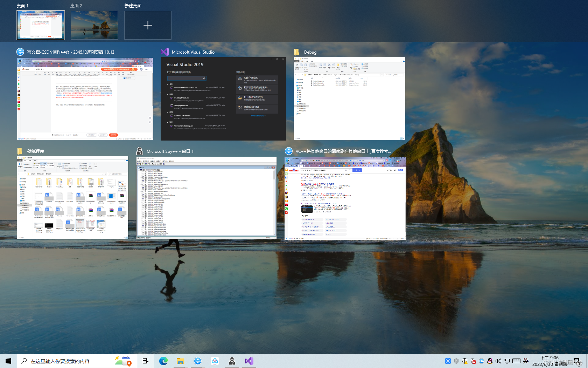Open the Debug folder Explorer window thumbnail
This screenshot has height=368, width=588.
coord(349,99)
